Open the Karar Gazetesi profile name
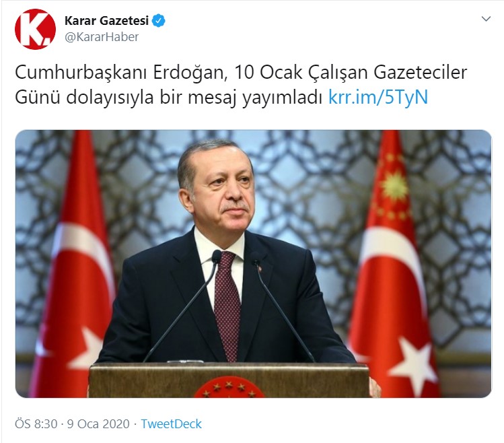This screenshot has height=443, width=504. click(106, 21)
